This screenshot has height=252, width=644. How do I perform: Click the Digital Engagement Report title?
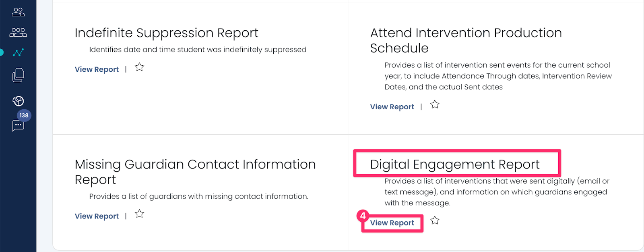(455, 165)
